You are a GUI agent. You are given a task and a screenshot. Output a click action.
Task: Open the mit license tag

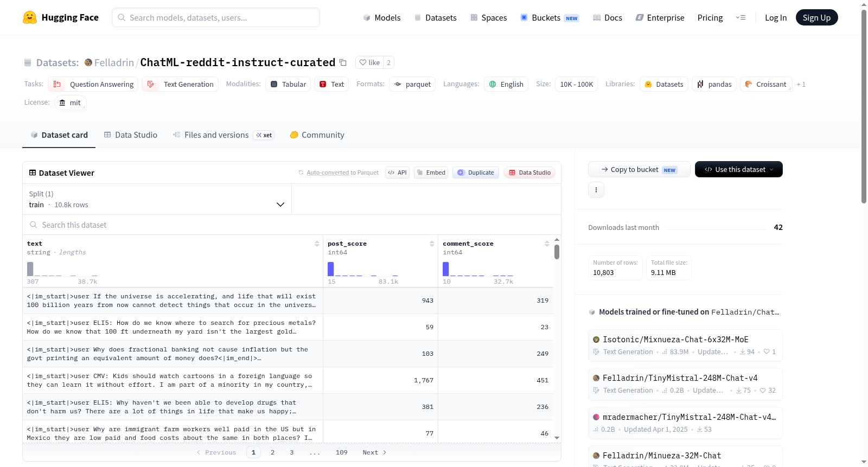(71, 103)
